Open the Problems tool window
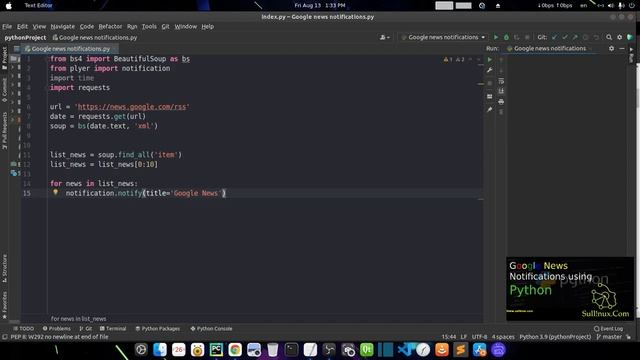Viewport: 640px width, 360px height. (57, 329)
